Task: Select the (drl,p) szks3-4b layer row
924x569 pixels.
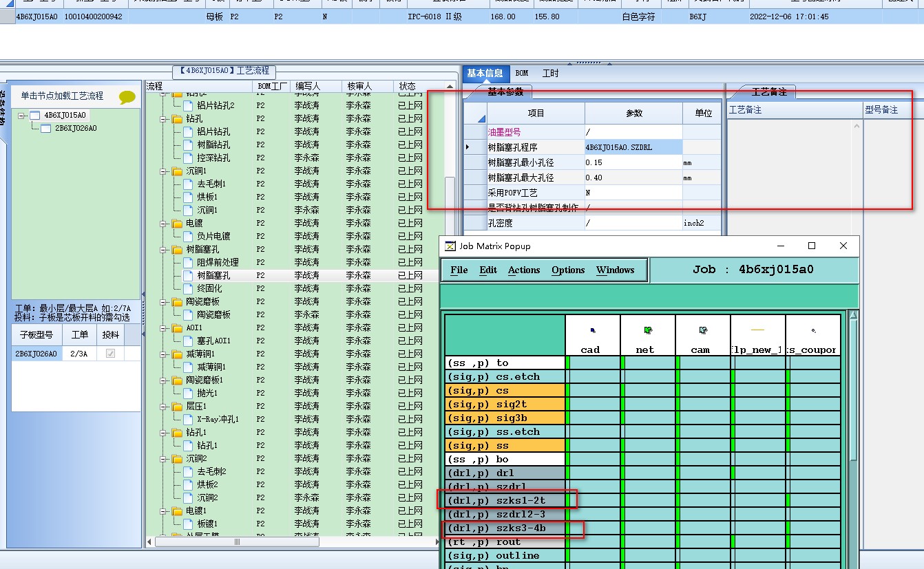Action: pyautogui.click(x=505, y=528)
